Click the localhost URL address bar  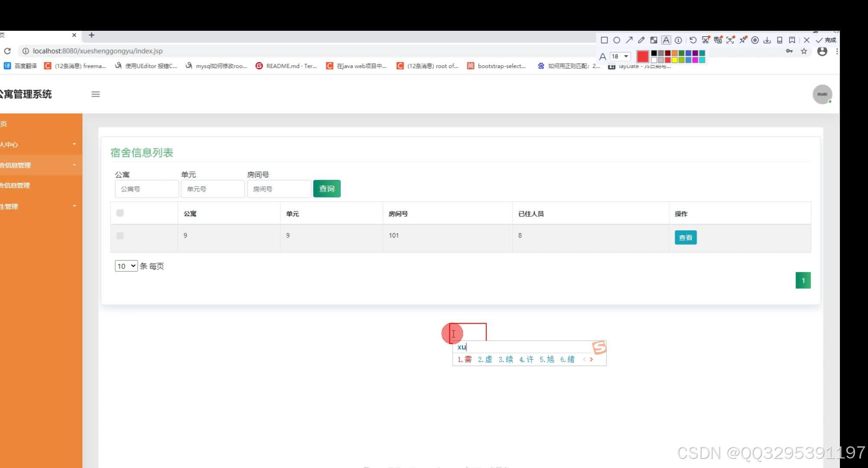(98, 51)
